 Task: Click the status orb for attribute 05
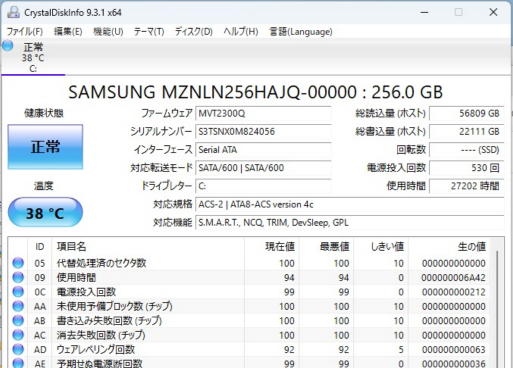point(18,263)
